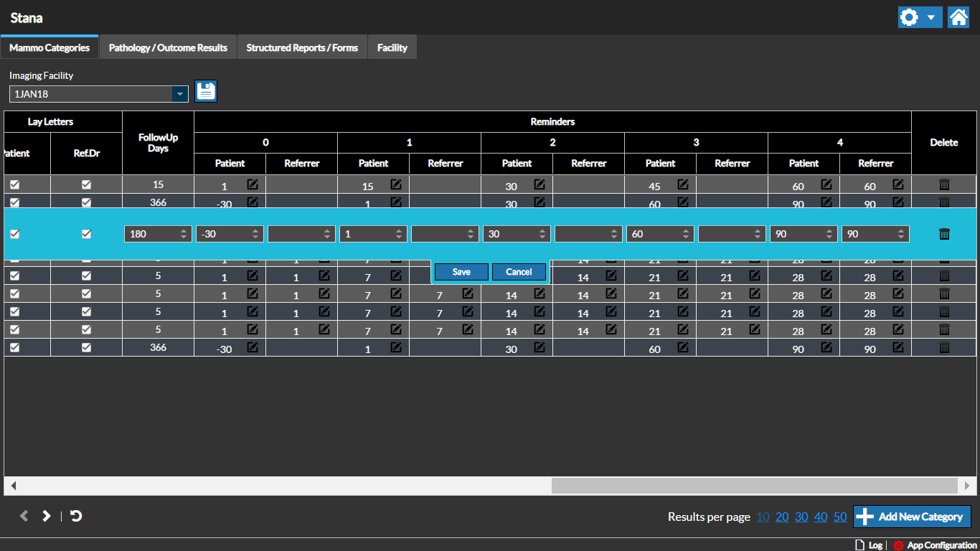Open the settings gear menu

click(910, 17)
